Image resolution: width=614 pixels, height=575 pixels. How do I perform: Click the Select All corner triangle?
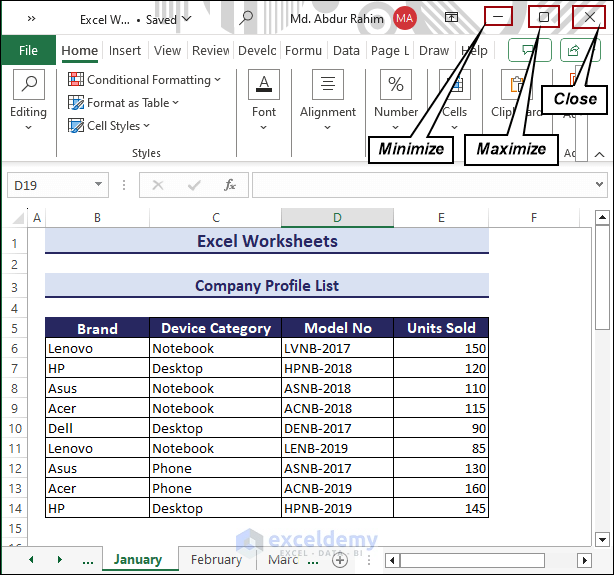[x=18, y=218]
